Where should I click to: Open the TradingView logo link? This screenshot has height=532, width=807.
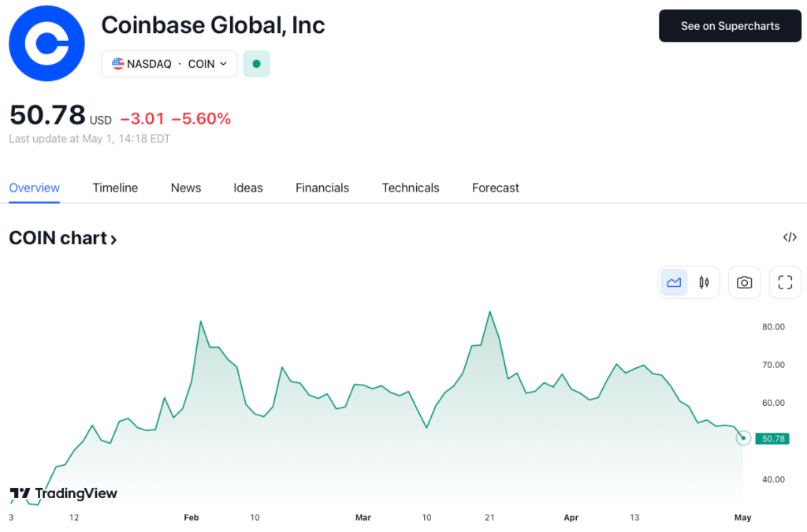coord(63,493)
